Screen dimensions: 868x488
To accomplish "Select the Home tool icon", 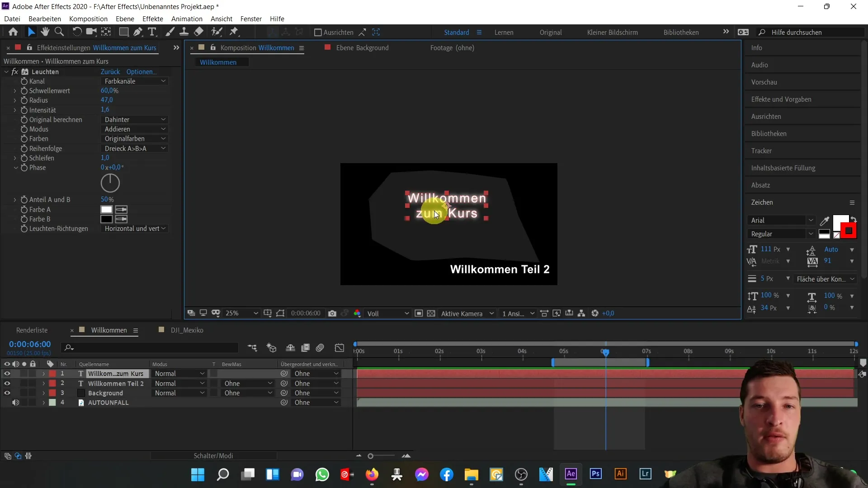I will 13,32.
